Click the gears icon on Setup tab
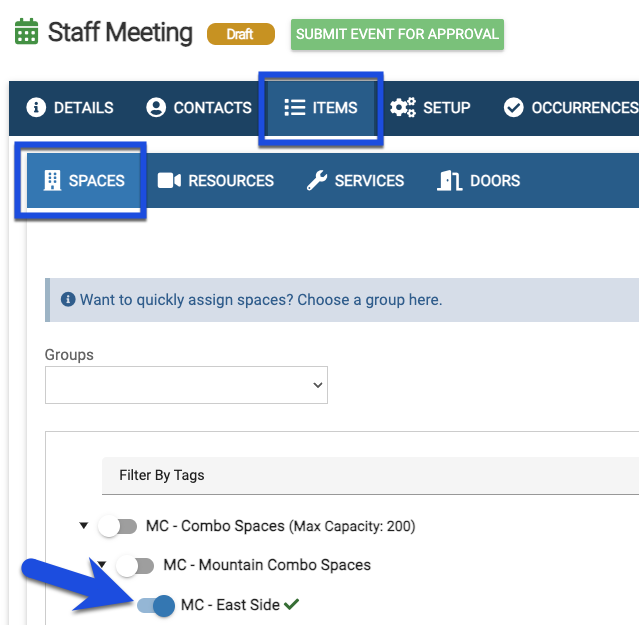The width and height of the screenshot is (639, 625). pyautogui.click(x=403, y=108)
